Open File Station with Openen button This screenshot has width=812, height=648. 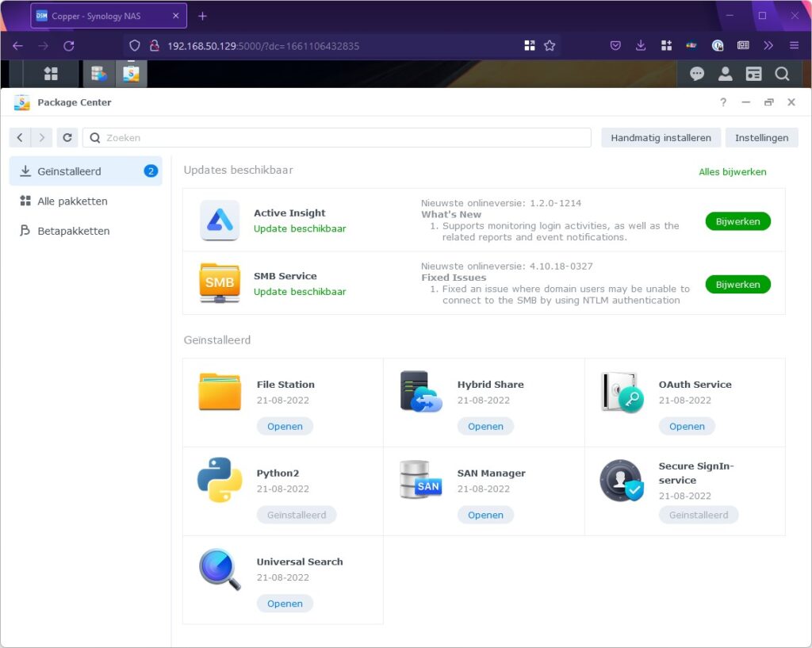coord(285,426)
